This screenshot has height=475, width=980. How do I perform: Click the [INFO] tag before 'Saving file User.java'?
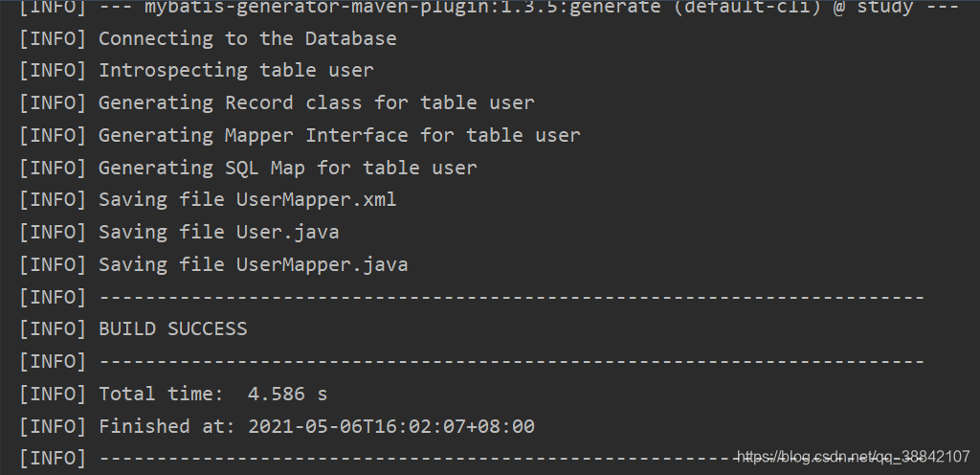53,233
